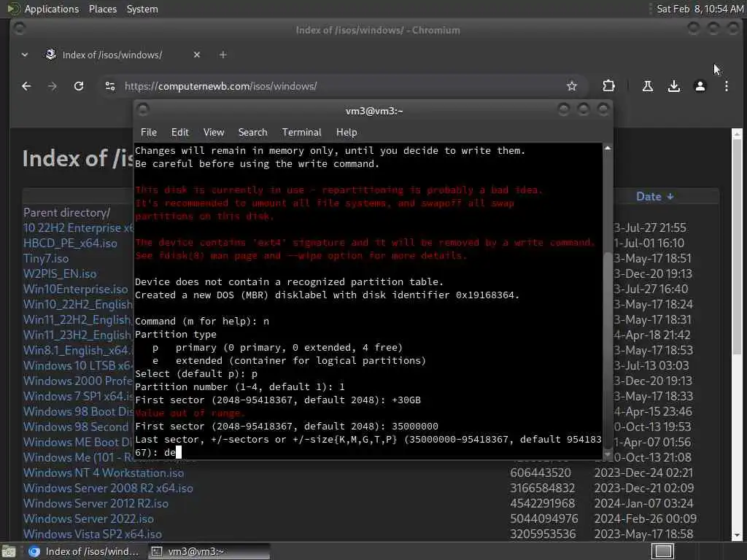Screen dimensions: 747x560
Task: Open terminal View menu
Action: click(x=214, y=133)
